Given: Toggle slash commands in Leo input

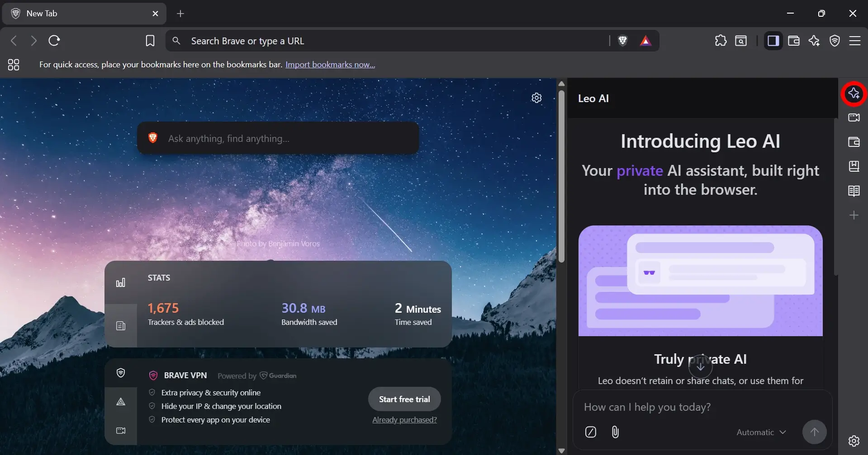Looking at the screenshot, I should pos(590,432).
